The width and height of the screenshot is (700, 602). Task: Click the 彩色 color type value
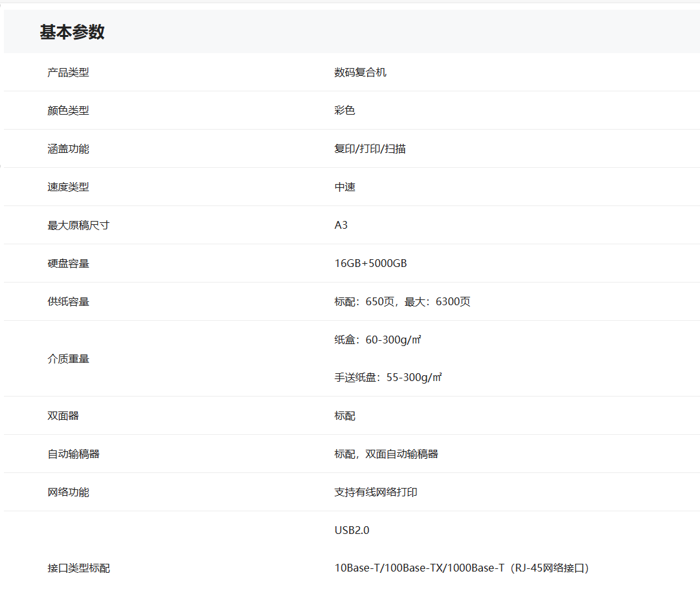tap(344, 111)
